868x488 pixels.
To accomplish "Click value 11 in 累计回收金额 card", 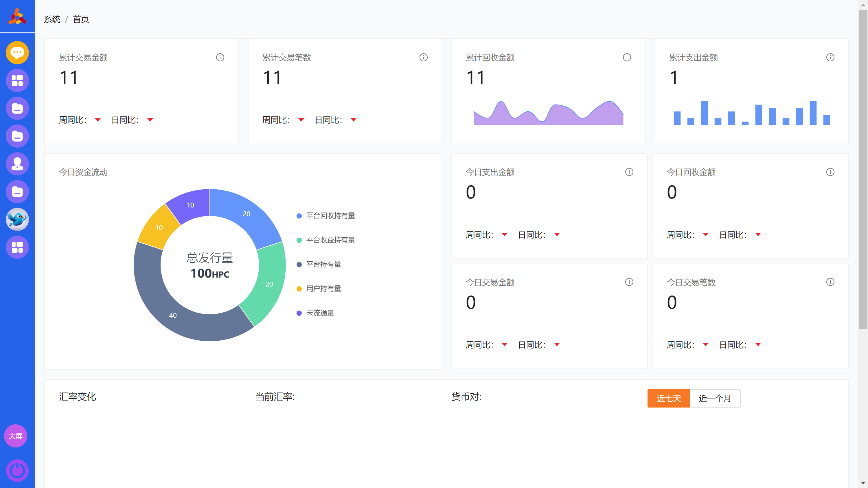I will [475, 78].
